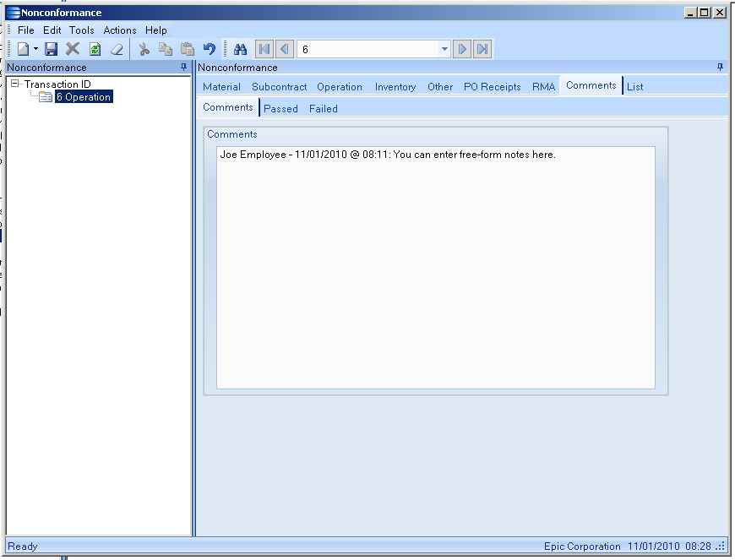Click inside the Comments free-form text box

[x=435, y=268]
